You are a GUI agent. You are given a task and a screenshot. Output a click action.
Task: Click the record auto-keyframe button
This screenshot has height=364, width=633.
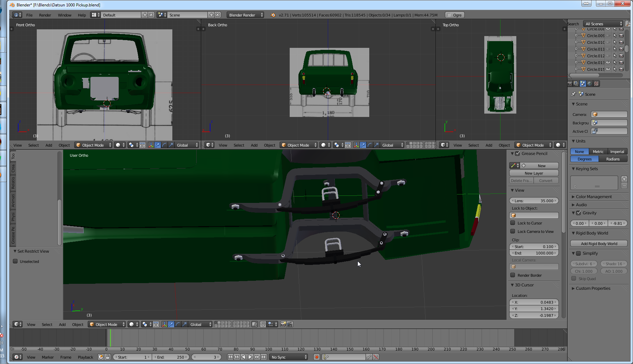point(316,357)
